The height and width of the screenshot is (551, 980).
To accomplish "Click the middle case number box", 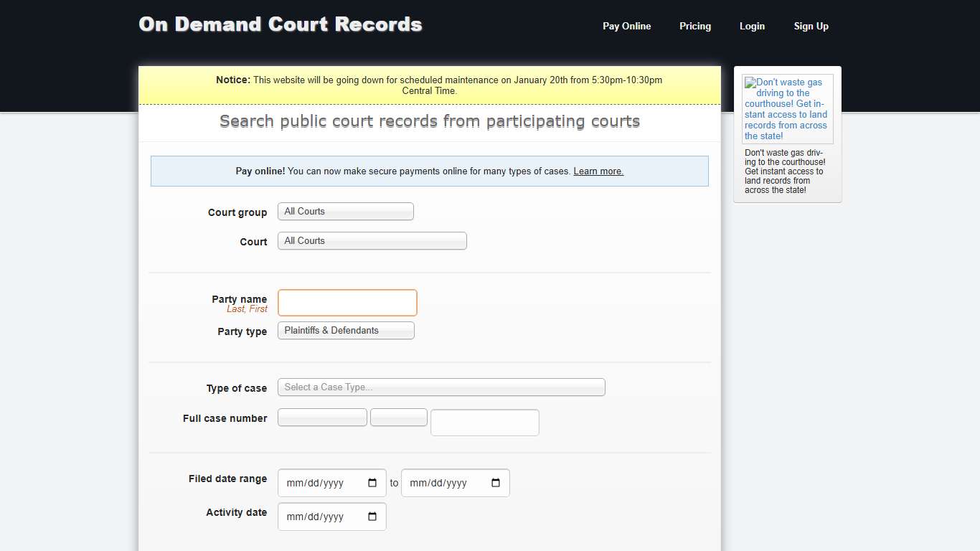I will (x=398, y=417).
